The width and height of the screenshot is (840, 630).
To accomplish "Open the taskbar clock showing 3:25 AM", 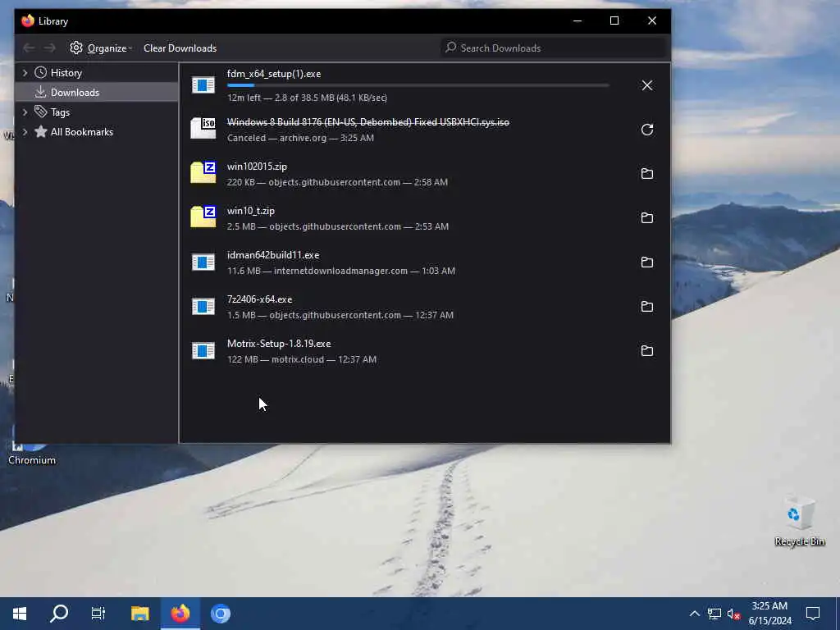I will click(x=769, y=614).
